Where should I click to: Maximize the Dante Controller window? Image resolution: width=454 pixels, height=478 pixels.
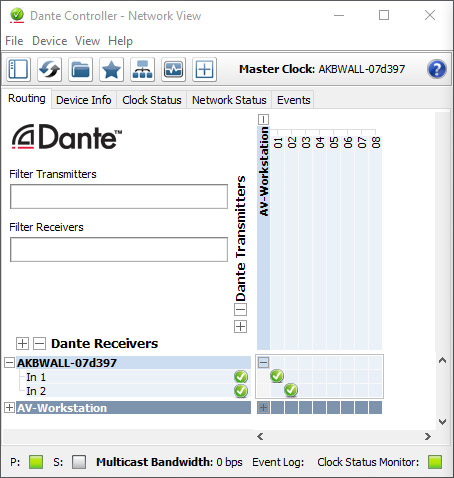(384, 15)
